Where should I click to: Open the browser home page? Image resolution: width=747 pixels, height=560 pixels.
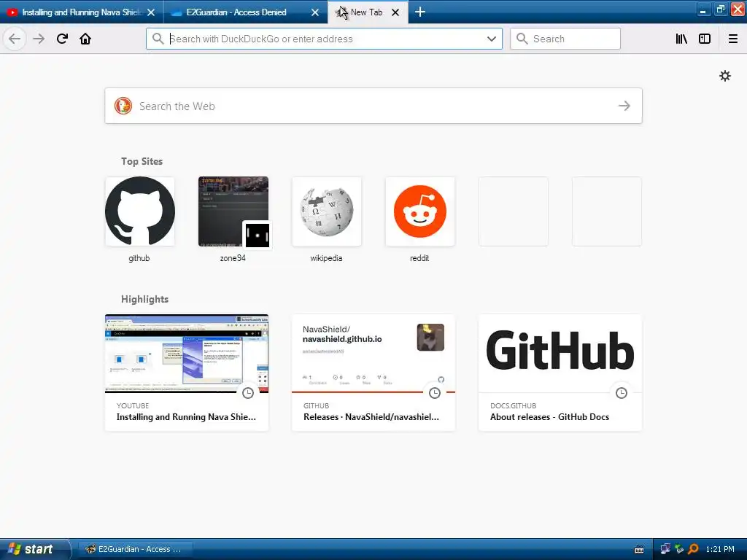click(85, 39)
